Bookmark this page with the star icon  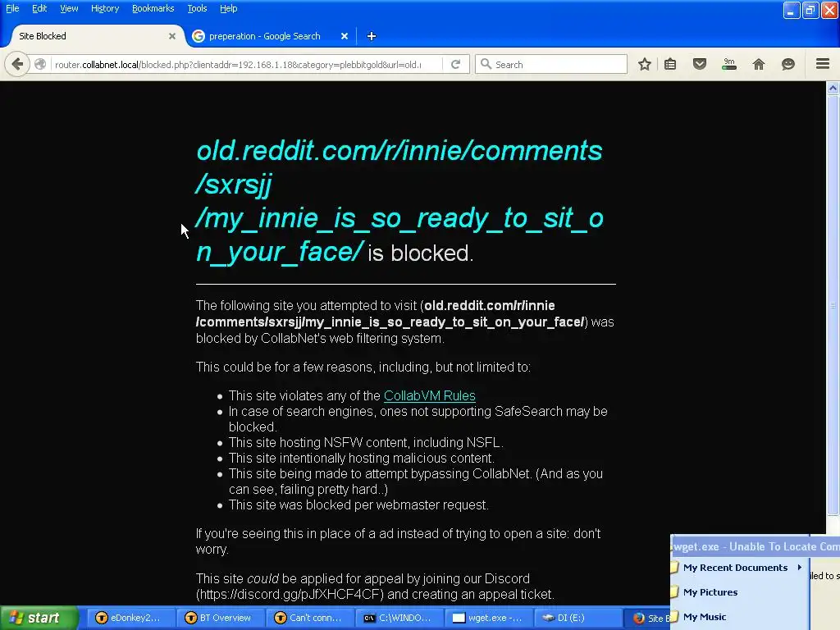point(645,64)
